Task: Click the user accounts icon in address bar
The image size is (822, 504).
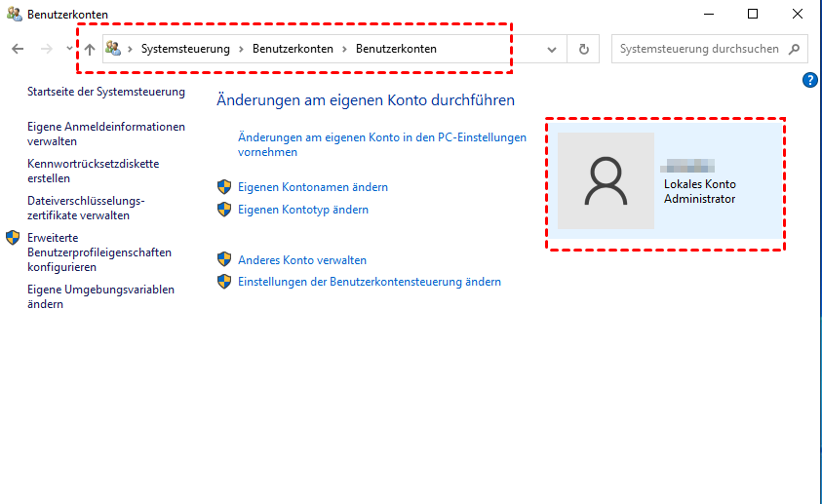Action: tap(113, 49)
